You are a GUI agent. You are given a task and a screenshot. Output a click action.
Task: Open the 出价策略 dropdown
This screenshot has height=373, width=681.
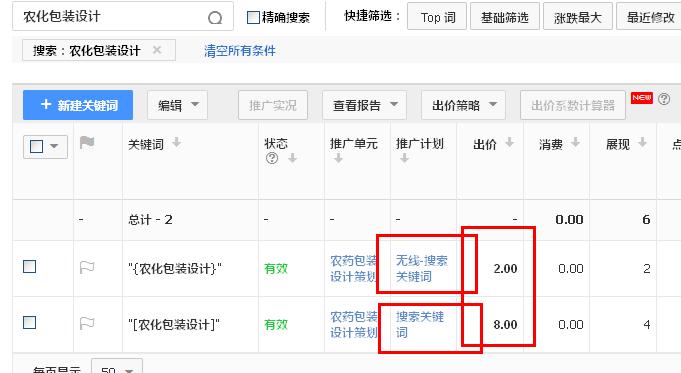[x=463, y=105]
